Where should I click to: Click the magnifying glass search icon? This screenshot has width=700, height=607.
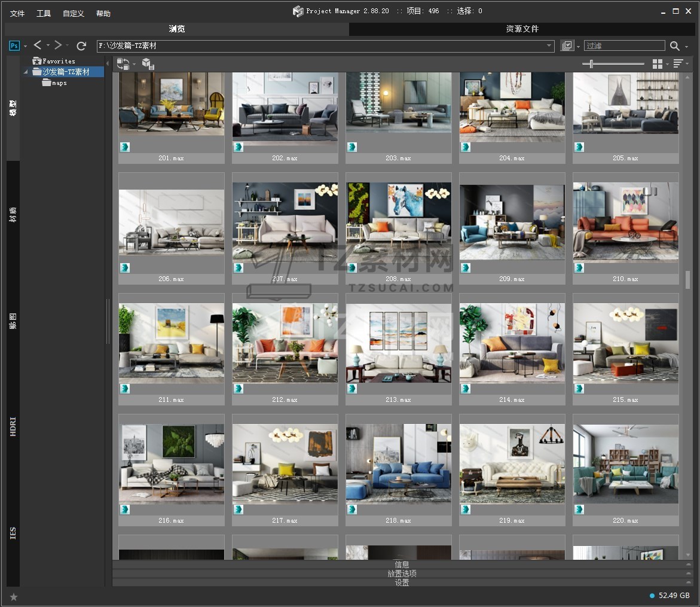click(675, 46)
